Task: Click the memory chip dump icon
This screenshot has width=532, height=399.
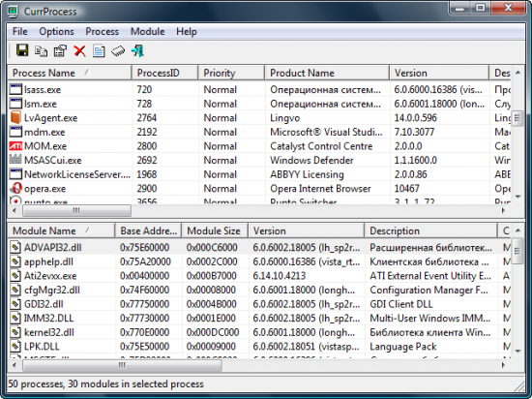Action: point(118,51)
